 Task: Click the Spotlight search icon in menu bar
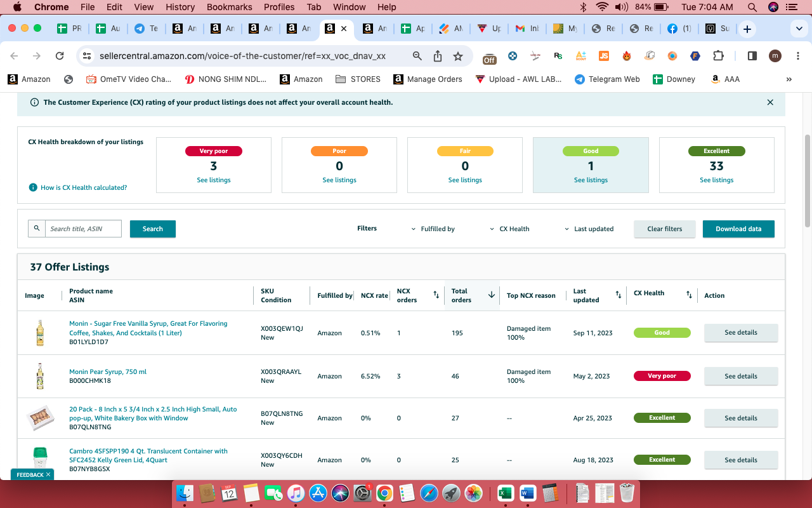752,7
